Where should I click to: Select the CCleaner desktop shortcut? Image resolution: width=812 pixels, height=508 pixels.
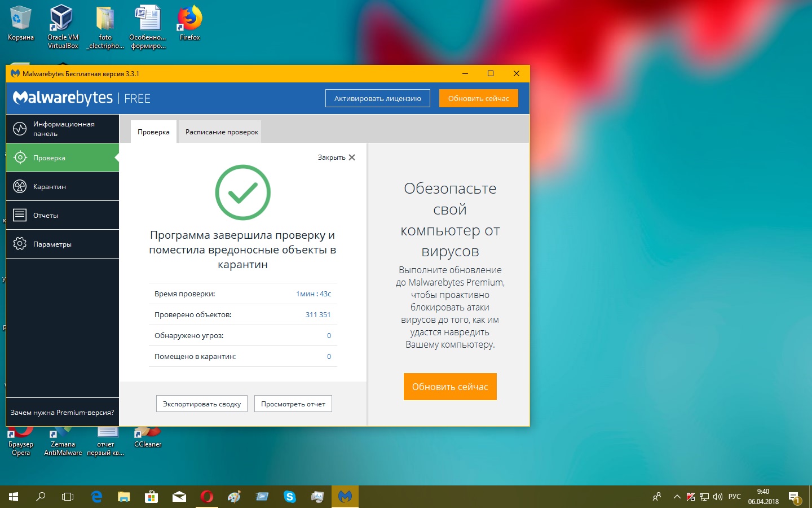(x=148, y=438)
